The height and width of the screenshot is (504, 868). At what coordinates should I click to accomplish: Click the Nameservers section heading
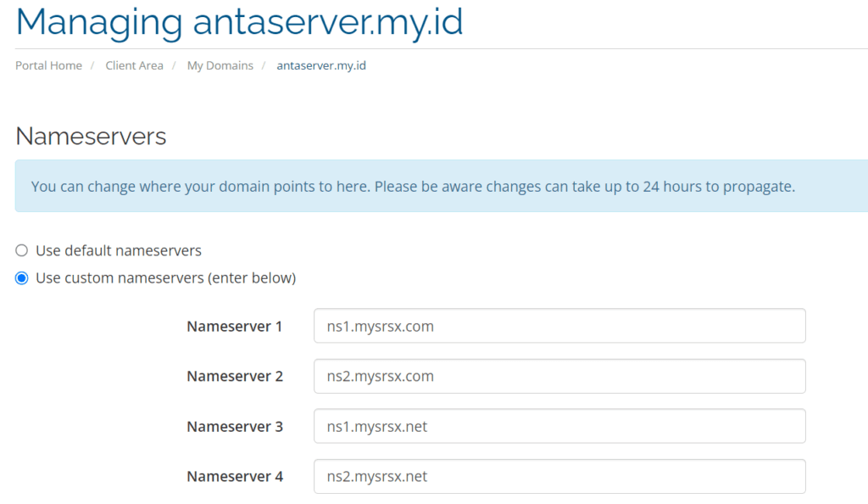pos(91,137)
